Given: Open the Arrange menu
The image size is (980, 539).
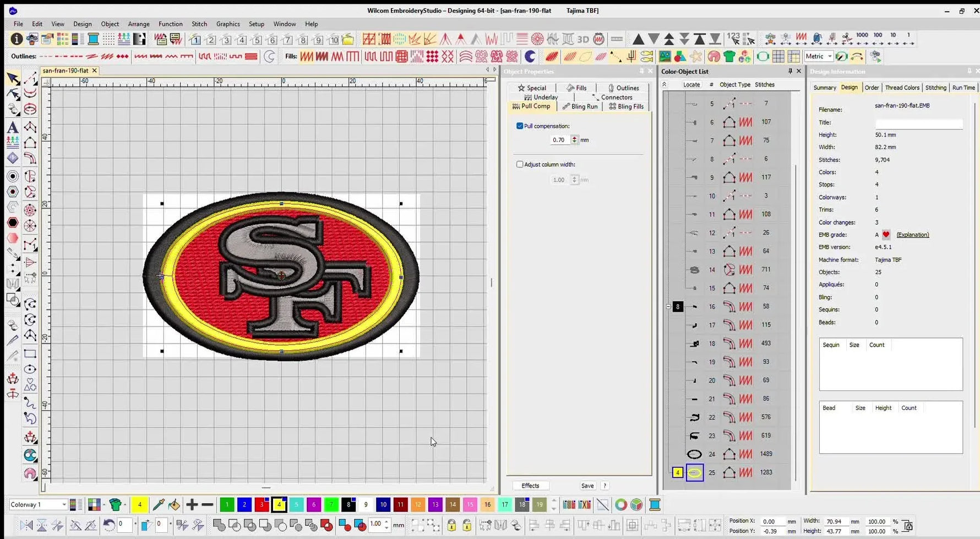Looking at the screenshot, I should (138, 24).
